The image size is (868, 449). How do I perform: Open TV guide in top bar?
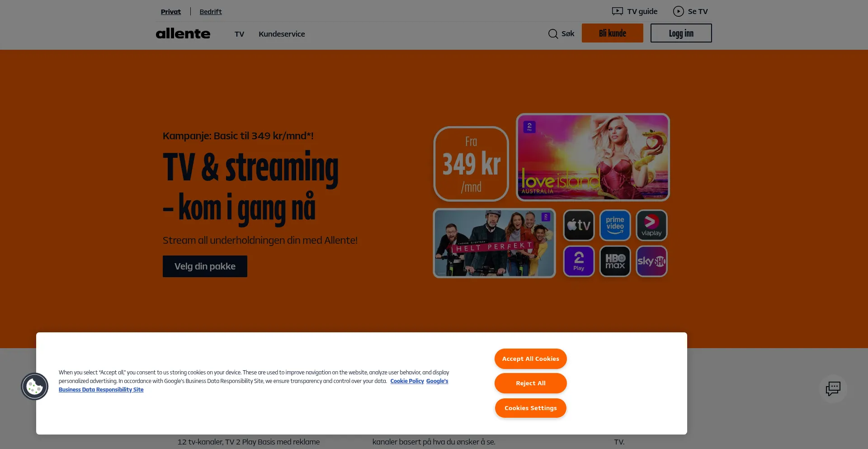coord(635,11)
